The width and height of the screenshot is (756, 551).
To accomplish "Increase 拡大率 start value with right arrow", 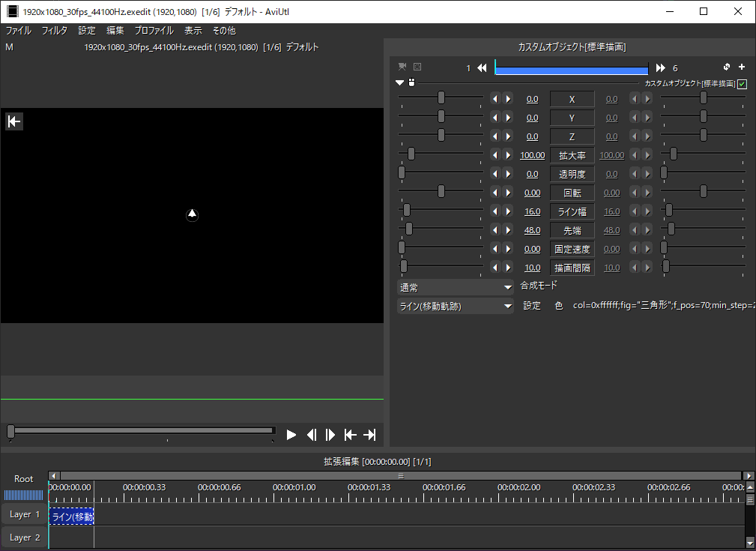I will (508, 155).
